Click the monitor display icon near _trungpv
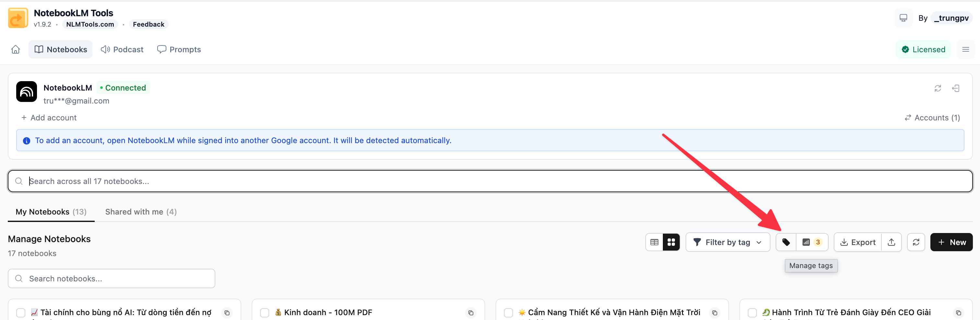This screenshot has height=320, width=980. (903, 18)
